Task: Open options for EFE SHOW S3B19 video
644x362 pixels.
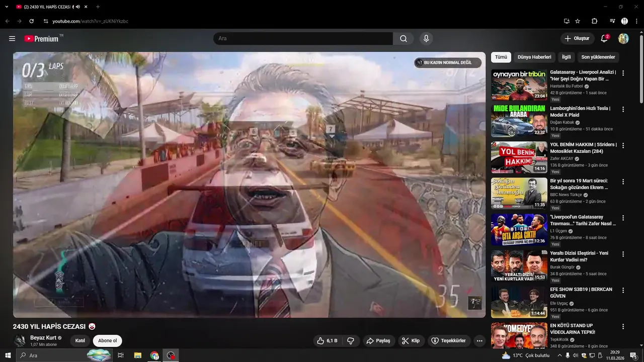Action: pyautogui.click(x=623, y=290)
